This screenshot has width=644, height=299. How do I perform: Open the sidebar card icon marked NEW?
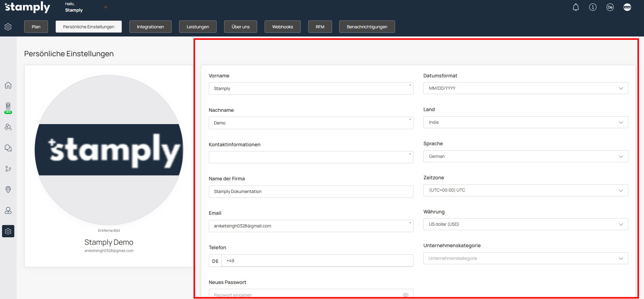click(x=8, y=107)
